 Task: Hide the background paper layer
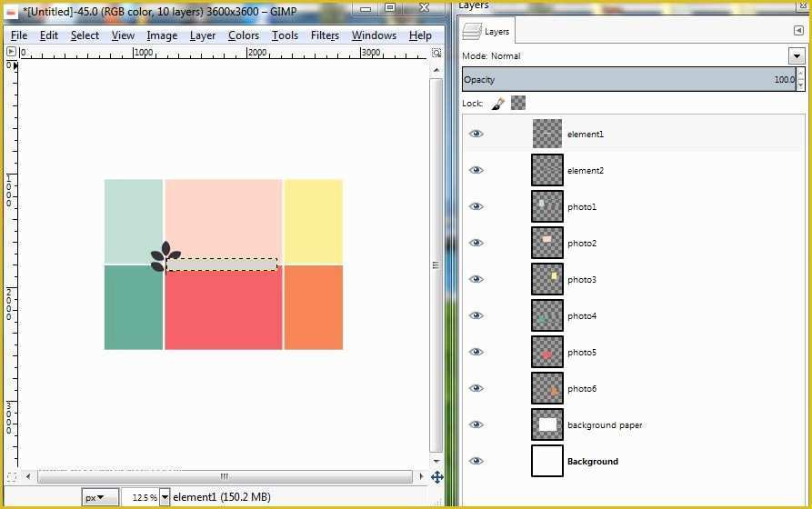pyautogui.click(x=476, y=424)
